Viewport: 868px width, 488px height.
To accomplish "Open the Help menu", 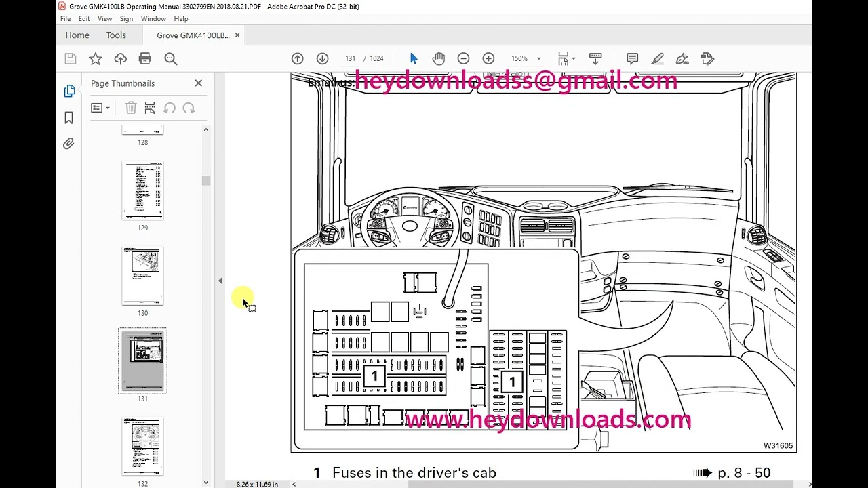I will pyautogui.click(x=181, y=19).
